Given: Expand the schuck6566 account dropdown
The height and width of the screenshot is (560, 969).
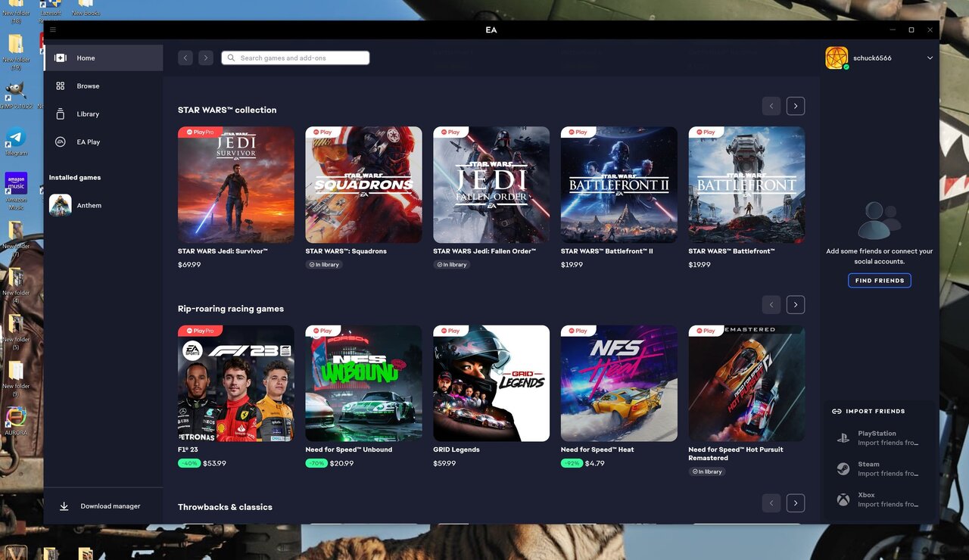Looking at the screenshot, I should [x=930, y=58].
